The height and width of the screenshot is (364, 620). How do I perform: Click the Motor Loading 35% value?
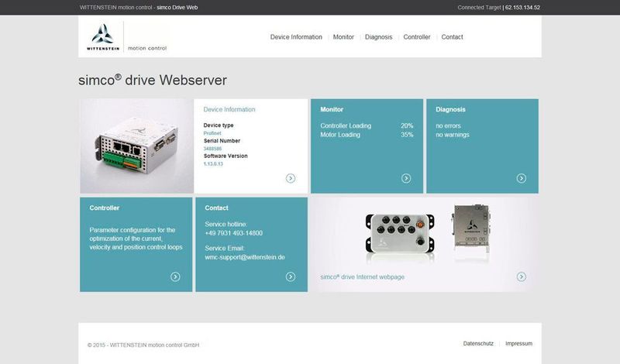click(407, 135)
